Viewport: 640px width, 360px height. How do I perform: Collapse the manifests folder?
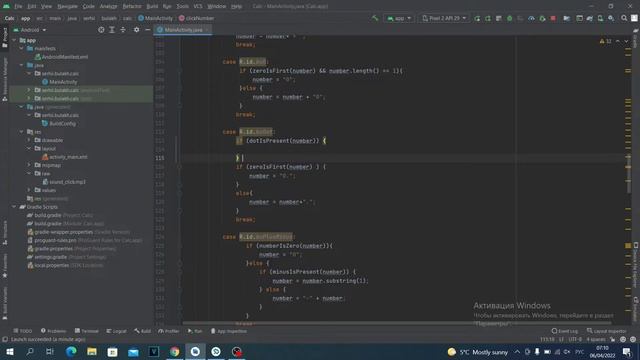click(22, 49)
